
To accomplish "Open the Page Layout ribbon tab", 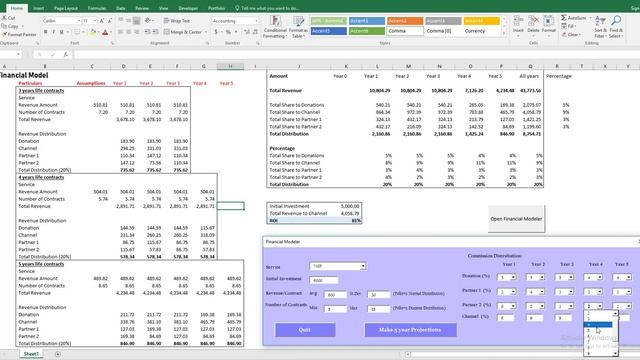I will (66, 8).
